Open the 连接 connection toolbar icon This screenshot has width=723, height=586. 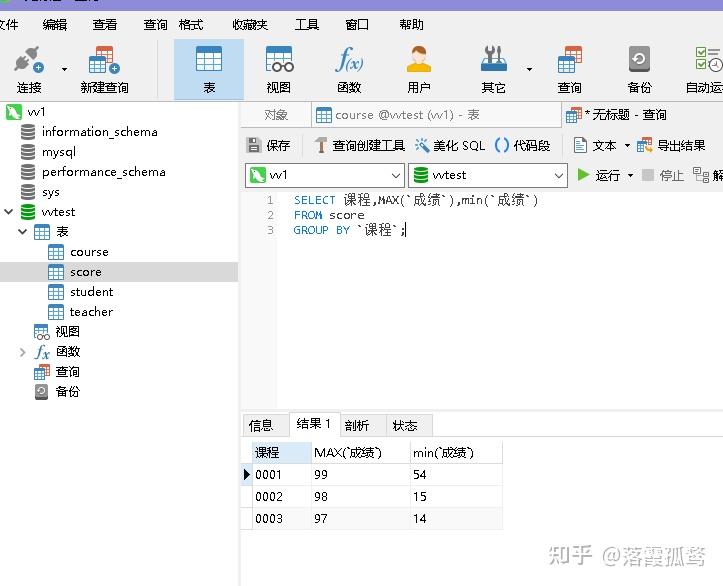(29, 69)
